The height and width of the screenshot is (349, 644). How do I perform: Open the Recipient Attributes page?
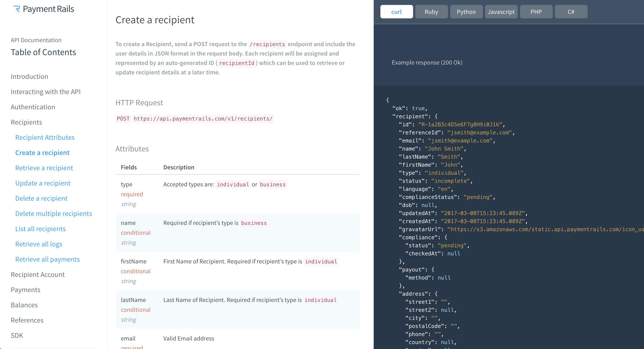click(x=45, y=137)
